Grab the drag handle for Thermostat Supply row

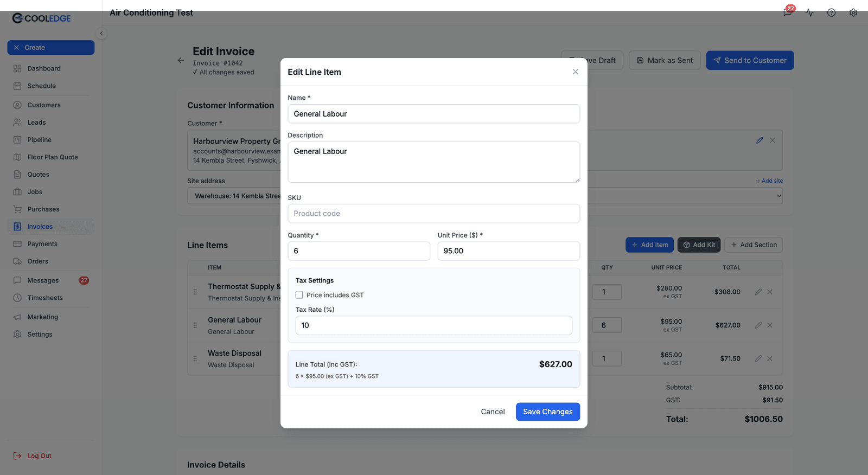point(195,292)
